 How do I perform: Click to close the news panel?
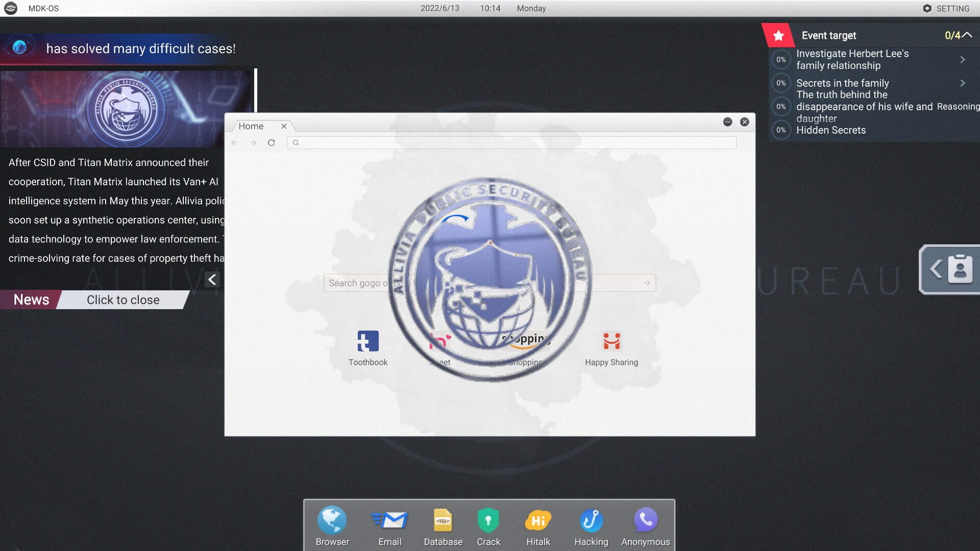click(123, 299)
